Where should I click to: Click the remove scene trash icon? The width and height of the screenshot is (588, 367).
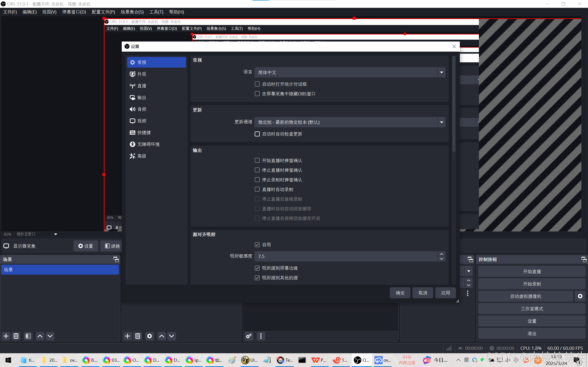pos(16,336)
